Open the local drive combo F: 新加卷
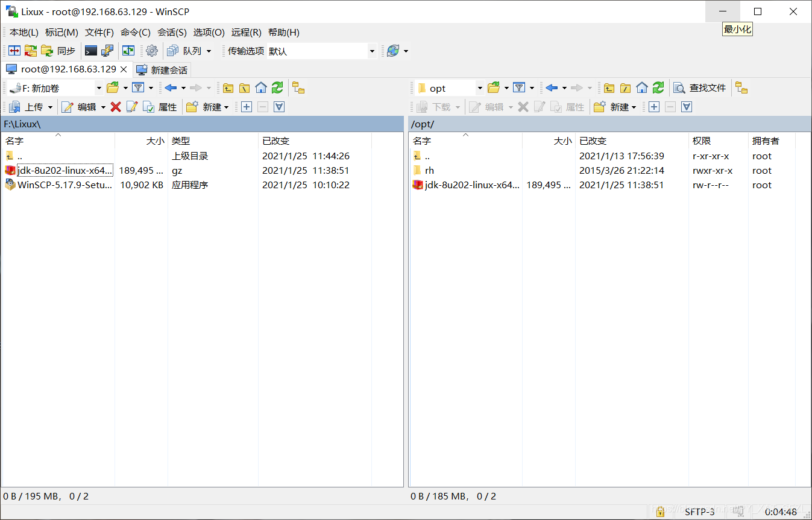This screenshot has height=520, width=812. (55, 88)
